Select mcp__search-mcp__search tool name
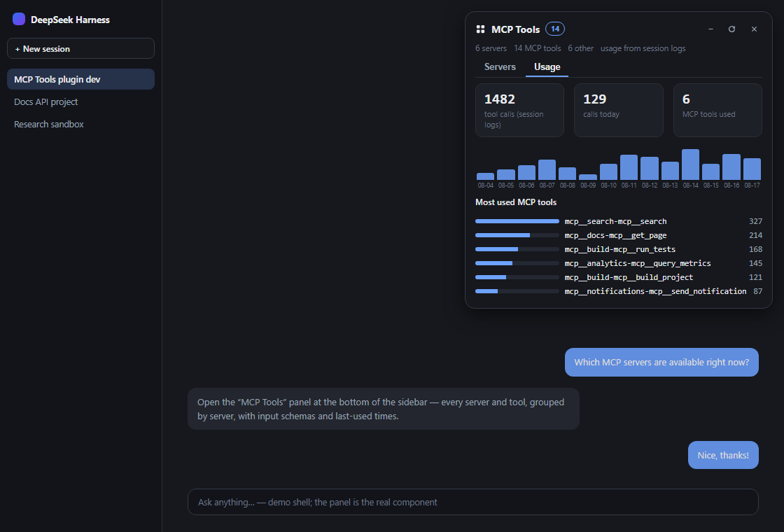The height and width of the screenshot is (532, 784). point(615,221)
